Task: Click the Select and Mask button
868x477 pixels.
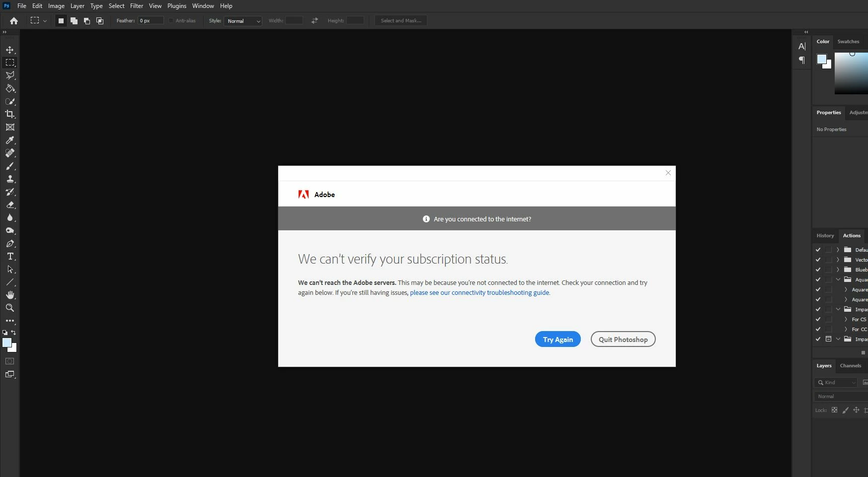Action: (401, 21)
